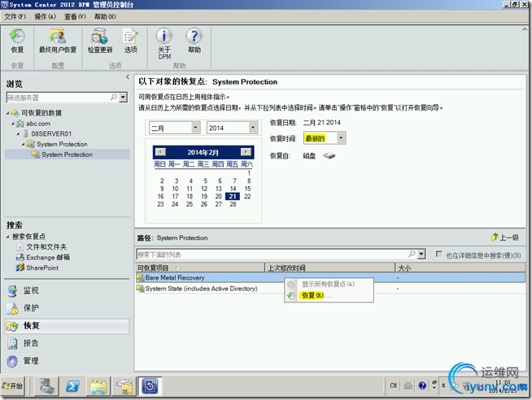Open the filter servers dropdown arrow

[x=124, y=98]
